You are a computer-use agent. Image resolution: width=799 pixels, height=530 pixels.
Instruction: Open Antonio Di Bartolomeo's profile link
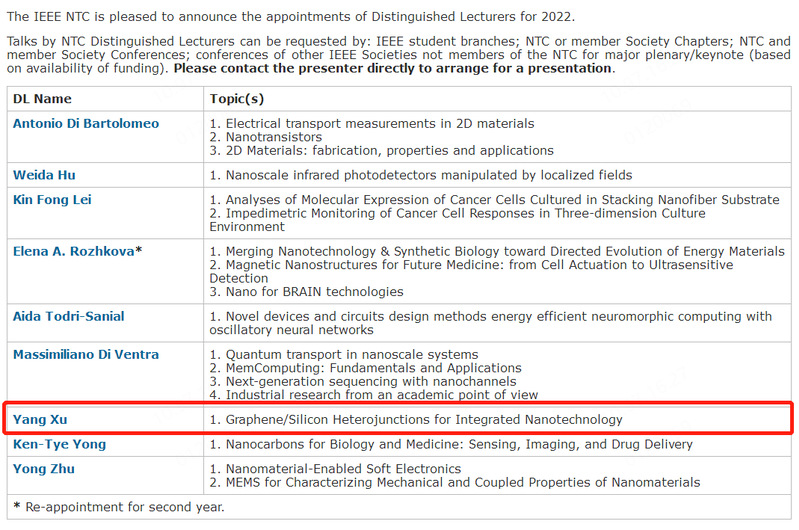[85, 123]
